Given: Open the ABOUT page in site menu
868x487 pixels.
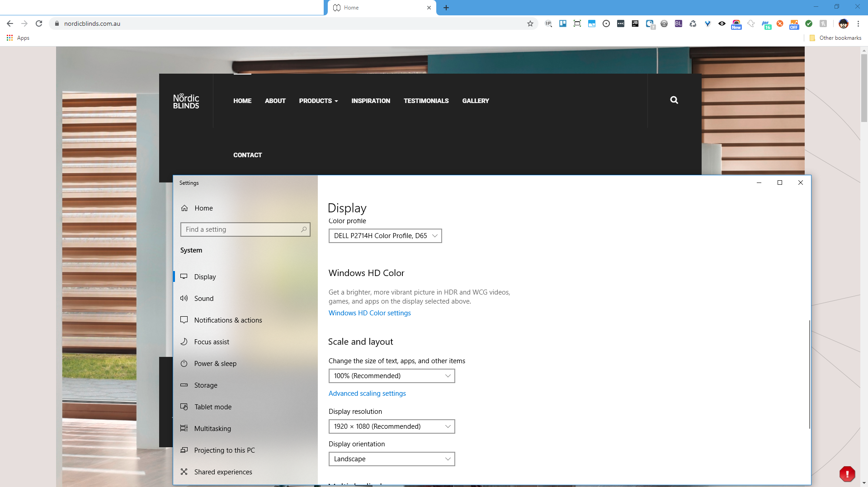Looking at the screenshot, I should tap(275, 101).
